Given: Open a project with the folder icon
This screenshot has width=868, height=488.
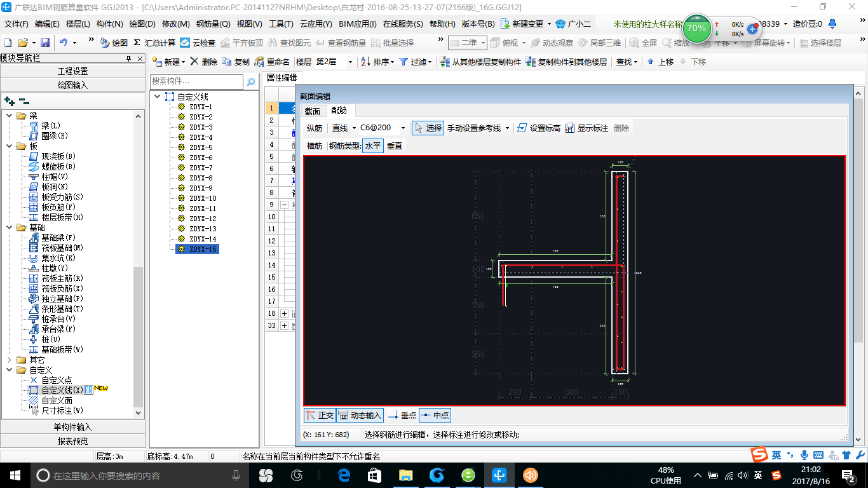Looking at the screenshot, I should click(x=22, y=43).
